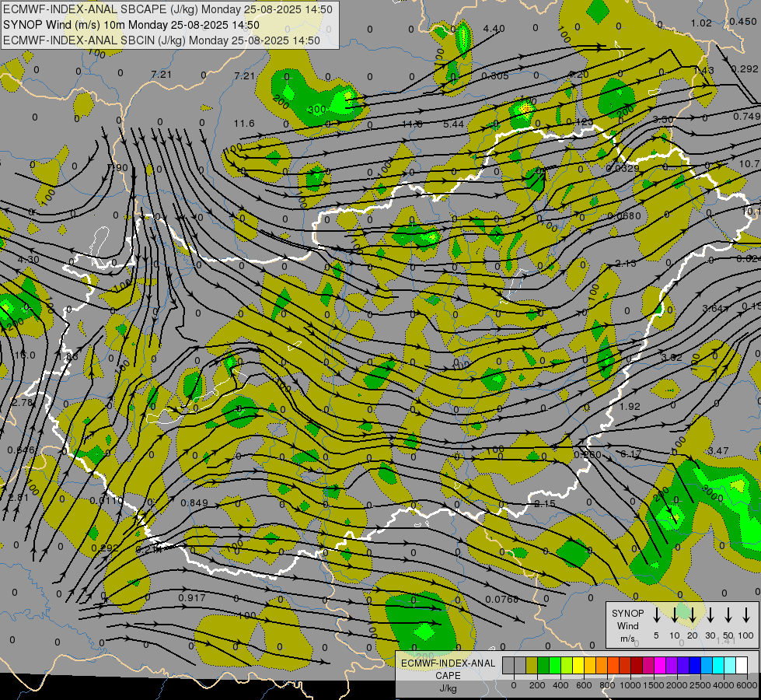This screenshot has height=700, width=761.
Task: Click the map value 0.0110
Action: 106,500
